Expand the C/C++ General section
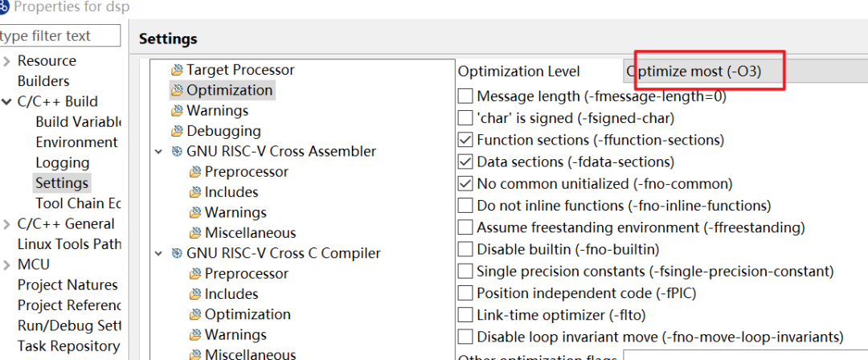The image size is (868, 360). (6, 224)
